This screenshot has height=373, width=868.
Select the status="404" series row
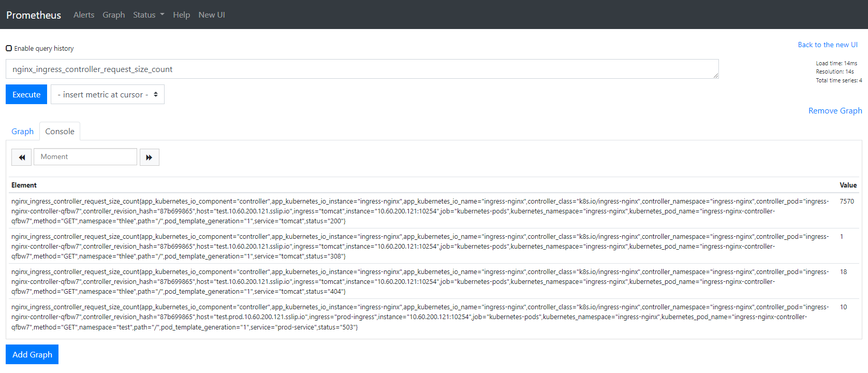[x=434, y=281]
